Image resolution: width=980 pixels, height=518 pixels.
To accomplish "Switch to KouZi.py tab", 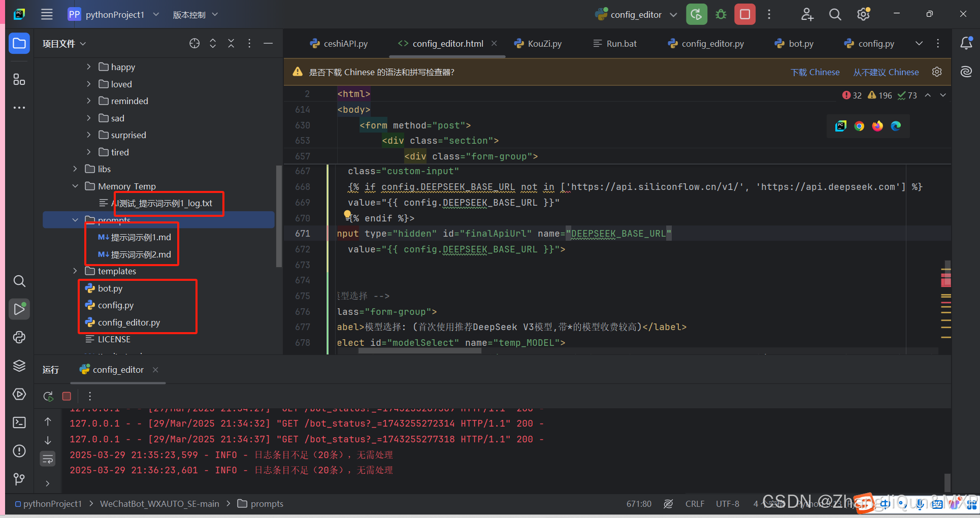I will click(538, 44).
